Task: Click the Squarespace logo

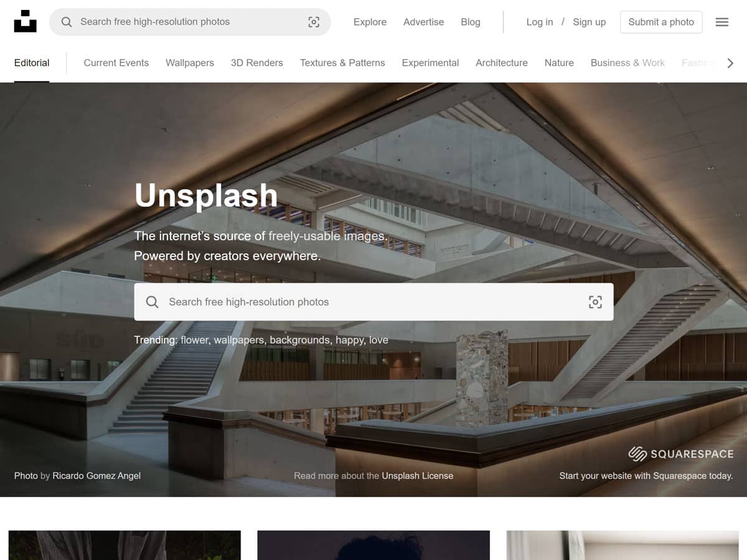Action: pyautogui.click(x=680, y=454)
